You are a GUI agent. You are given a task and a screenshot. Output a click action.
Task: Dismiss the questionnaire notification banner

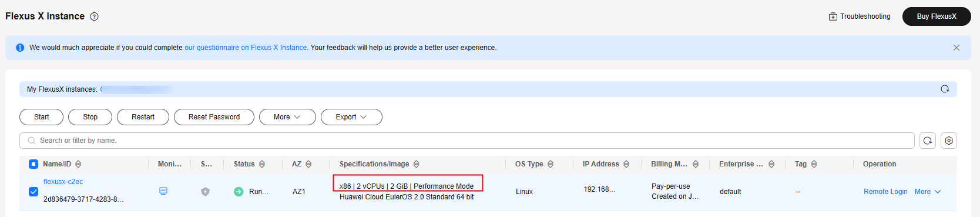point(956,48)
